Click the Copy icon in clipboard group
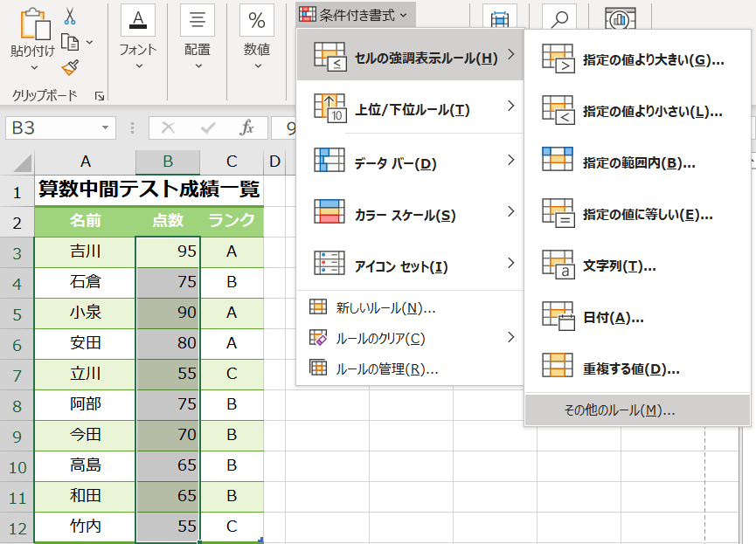Screen dimensions: 756x544 [x=70, y=42]
